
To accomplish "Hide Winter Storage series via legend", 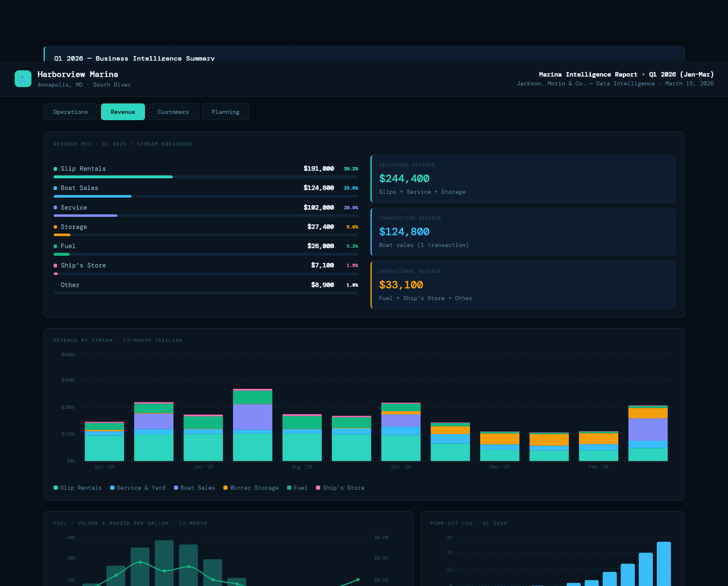I will 251,487.
